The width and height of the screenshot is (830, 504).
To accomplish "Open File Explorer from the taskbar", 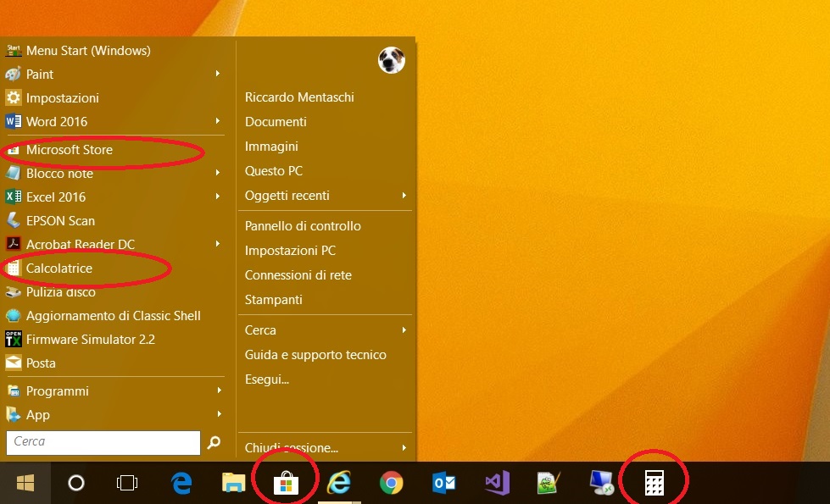I will 233,483.
